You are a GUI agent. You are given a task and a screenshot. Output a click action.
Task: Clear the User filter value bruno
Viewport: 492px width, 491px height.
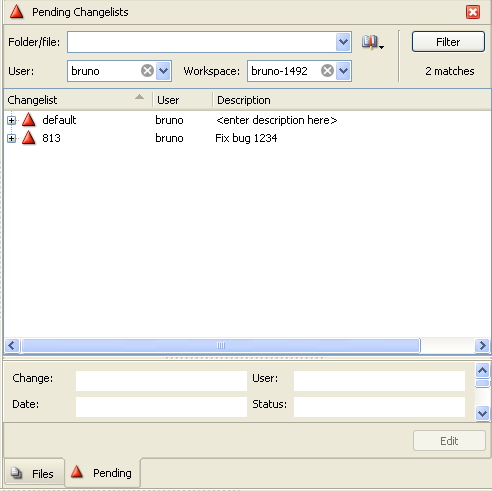(x=147, y=71)
